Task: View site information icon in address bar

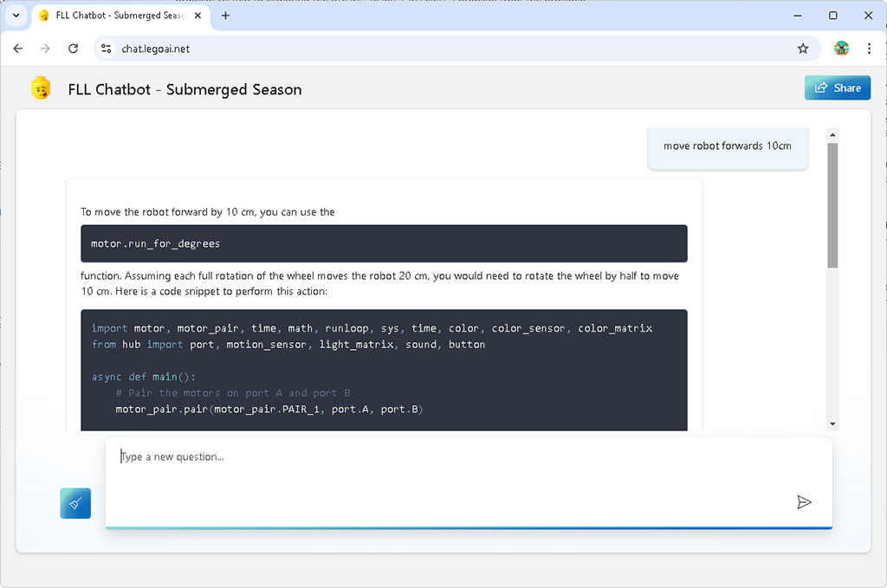Action: pos(107,48)
